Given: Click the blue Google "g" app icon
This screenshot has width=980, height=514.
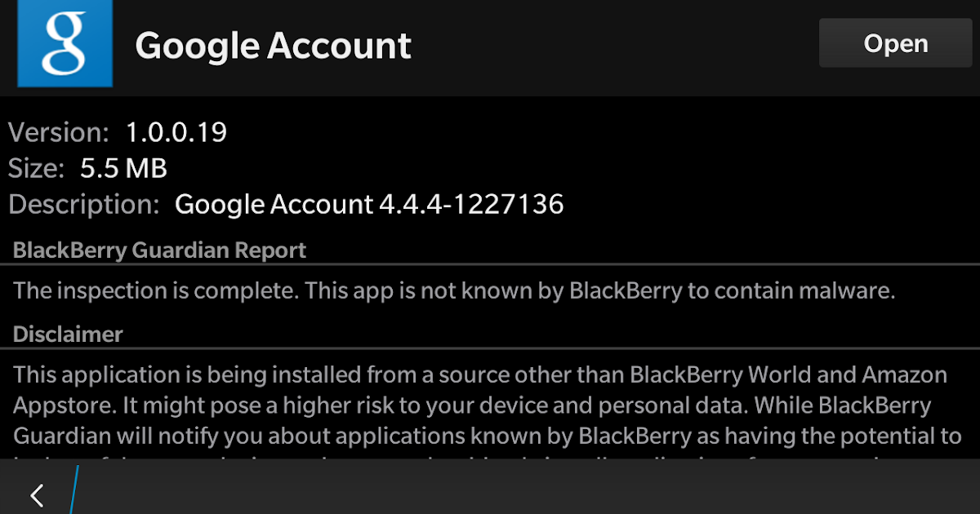Looking at the screenshot, I should (65, 43).
